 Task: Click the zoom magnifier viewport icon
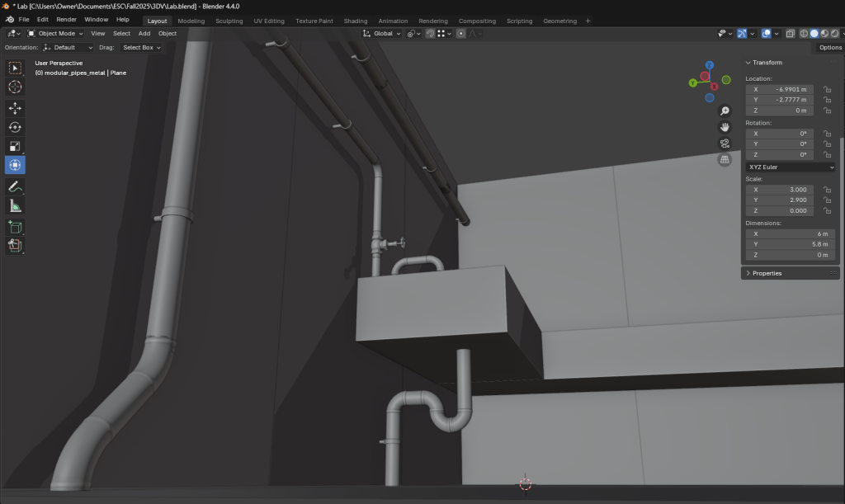tap(725, 111)
